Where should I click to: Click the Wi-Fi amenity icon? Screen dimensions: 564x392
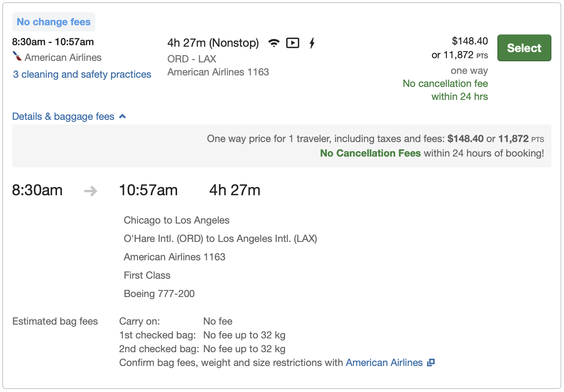(x=274, y=42)
